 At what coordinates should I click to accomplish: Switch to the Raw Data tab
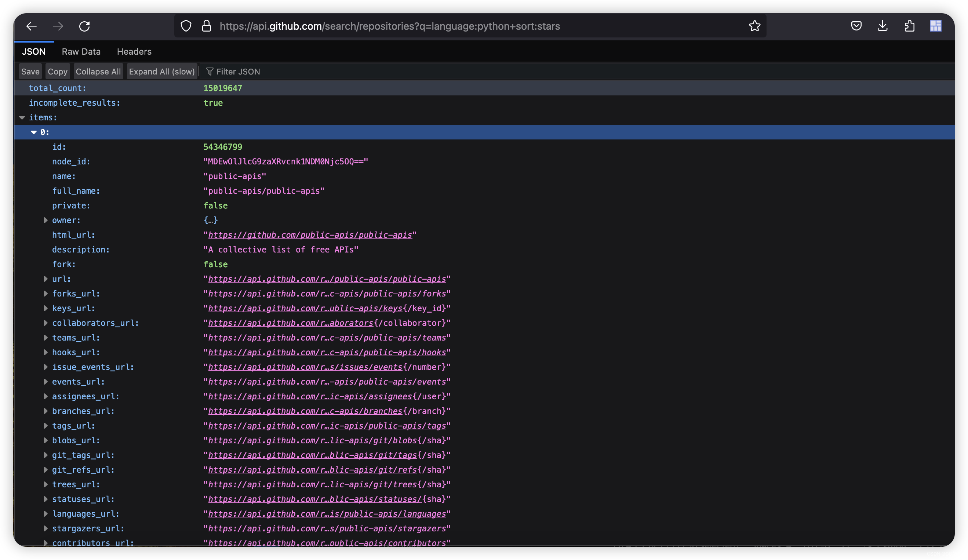pyautogui.click(x=81, y=51)
